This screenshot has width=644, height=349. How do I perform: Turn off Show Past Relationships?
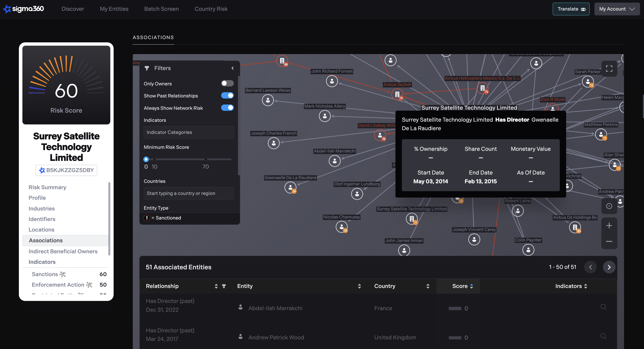click(227, 95)
